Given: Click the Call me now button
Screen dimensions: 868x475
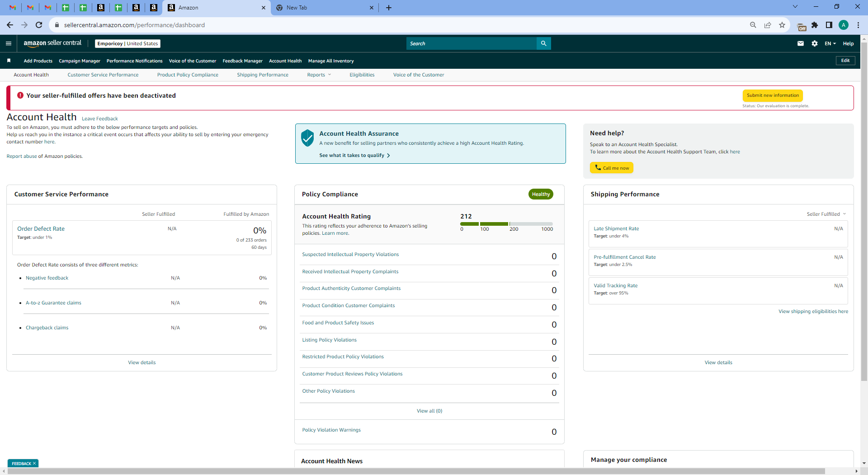Looking at the screenshot, I should point(612,168).
